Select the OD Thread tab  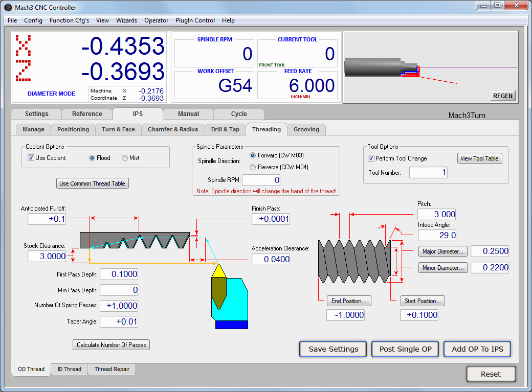pyautogui.click(x=31, y=369)
